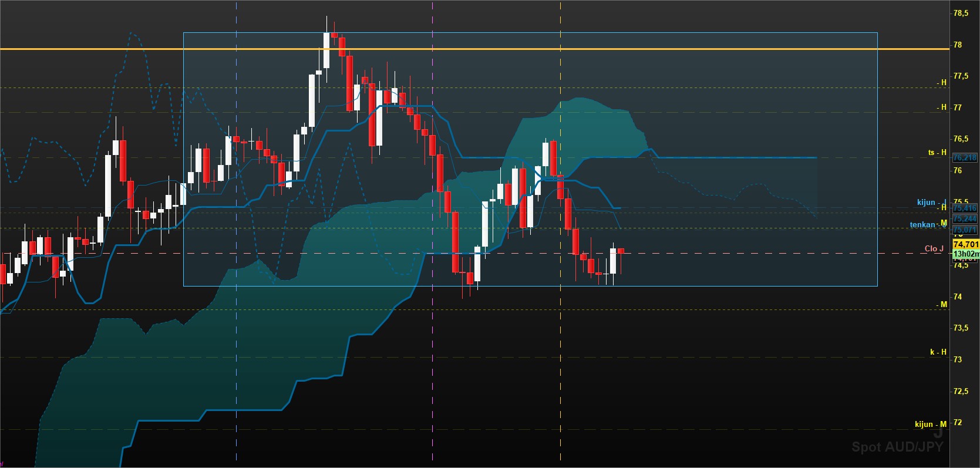Click the 73 price axis label

[958, 359]
